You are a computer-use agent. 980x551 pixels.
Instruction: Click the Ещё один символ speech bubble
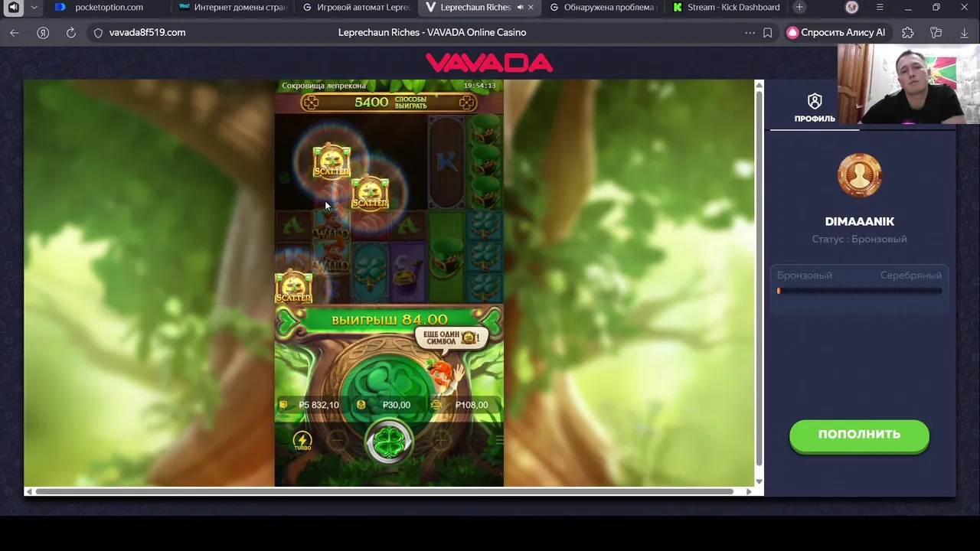452,337
